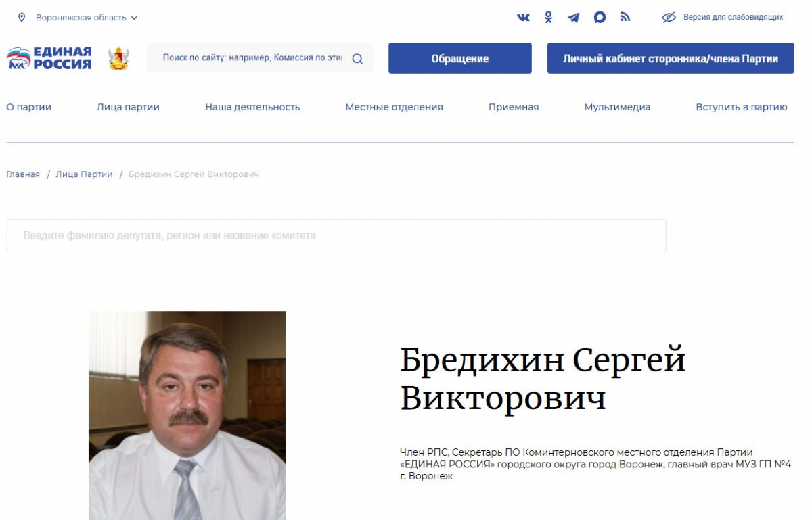Open the О партии menu
The width and height of the screenshot is (812, 520).
29,107
